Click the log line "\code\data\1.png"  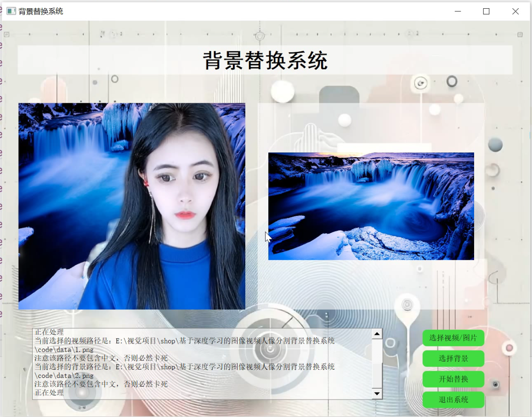point(64,349)
